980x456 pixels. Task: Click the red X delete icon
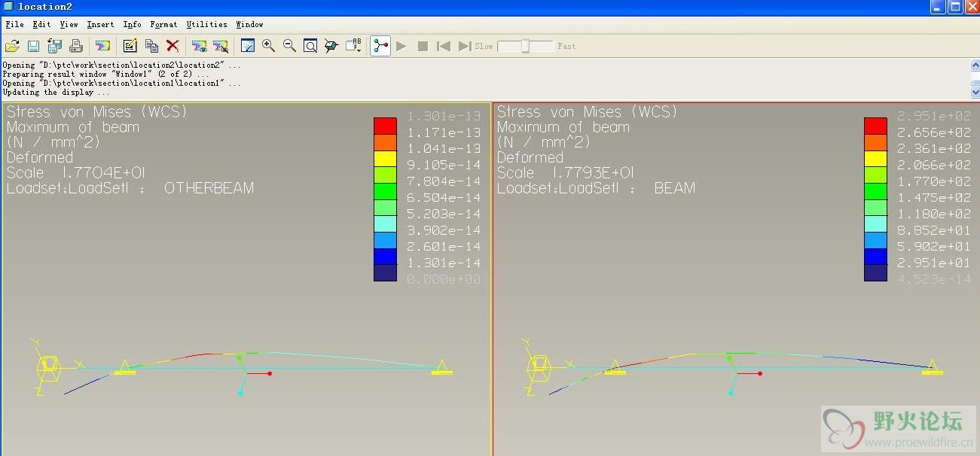(x=172, y=46)
